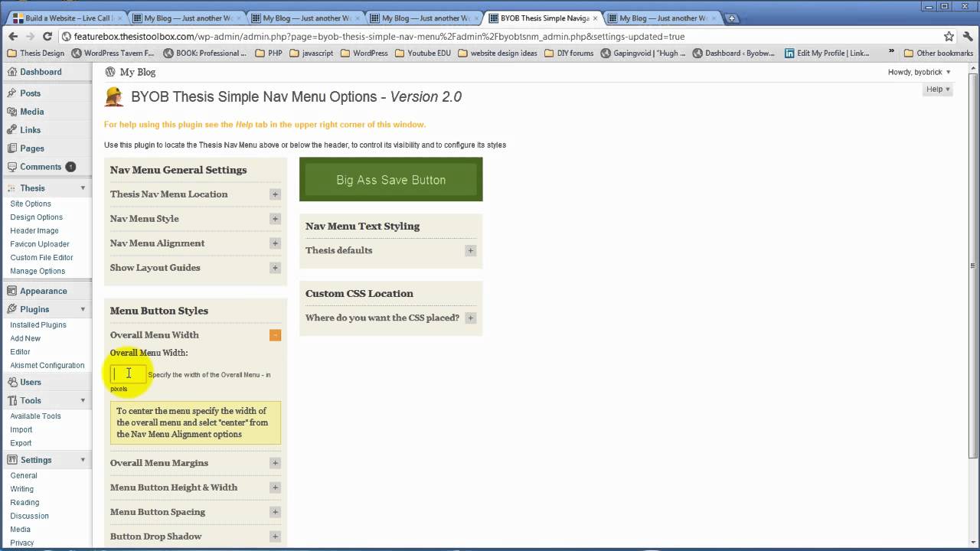
Task: Open Design Options under Thesis
Action: [x=36, y=217]
